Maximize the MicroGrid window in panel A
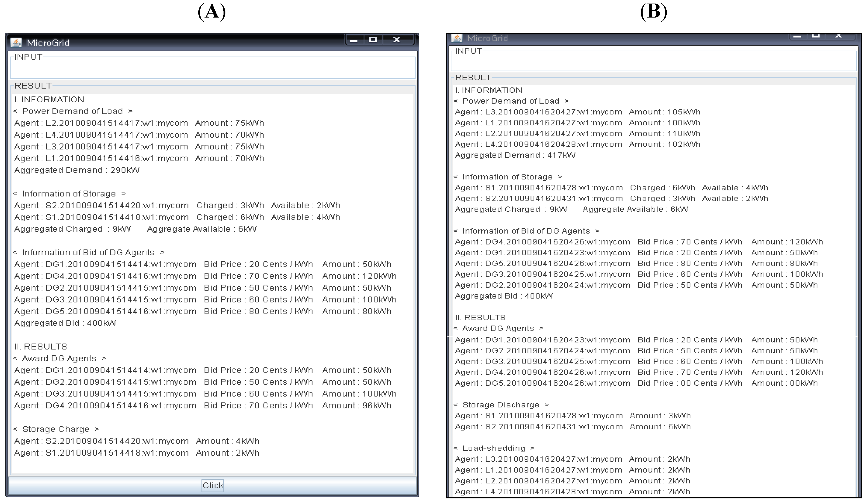868x503 pixels. [373, 40]
